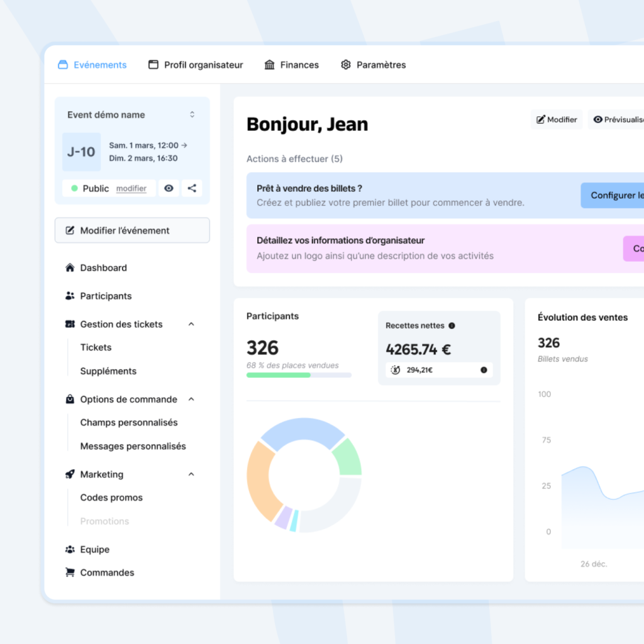
Task: Click the Commandes shopping cart icon
Action: click(x=70, y=572)
